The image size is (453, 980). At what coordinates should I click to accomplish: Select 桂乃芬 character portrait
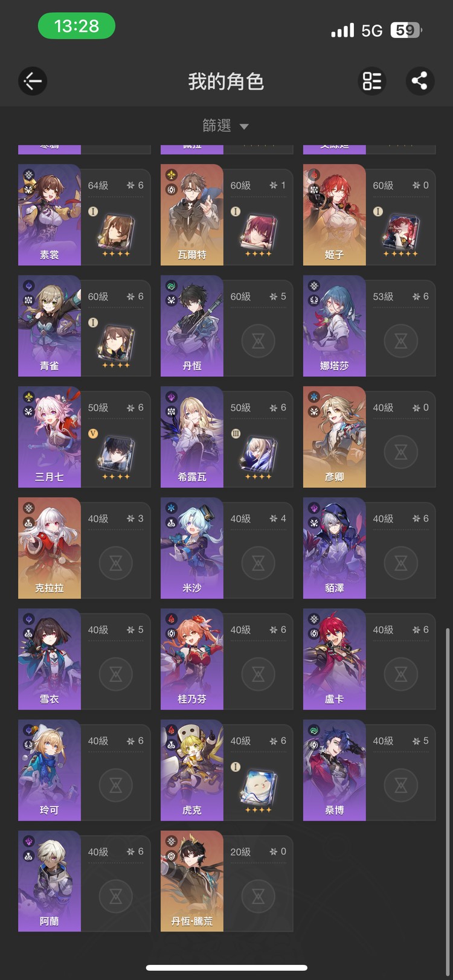click(192, 659)
